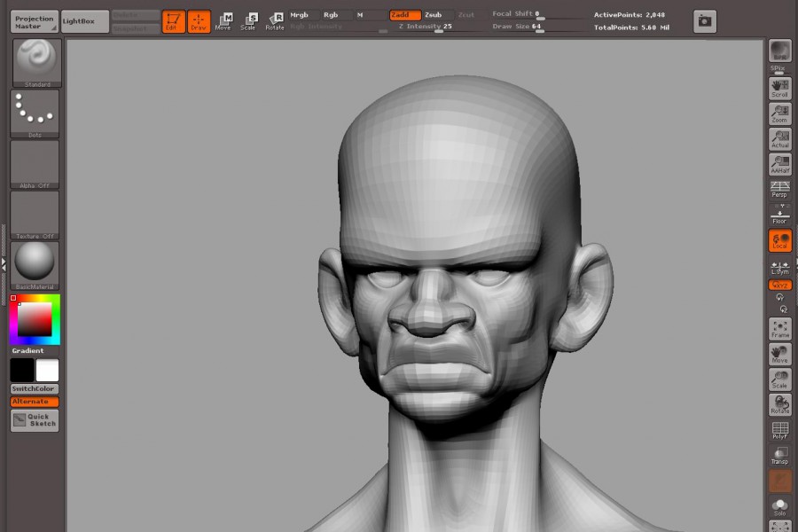Image resolution: width=798 pixels, height=532 pixels.
Task: Toggle PolyF polyframe display
Action: [x=780, y=430]
